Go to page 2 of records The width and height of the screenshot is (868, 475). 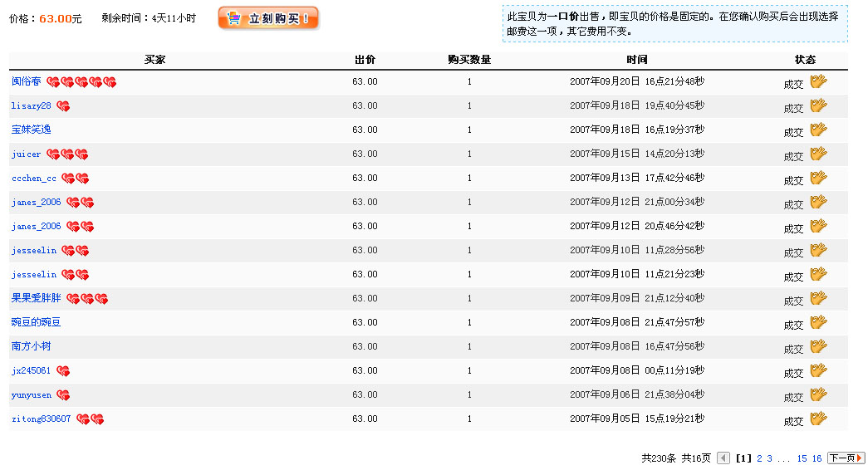tap(759, 458)
